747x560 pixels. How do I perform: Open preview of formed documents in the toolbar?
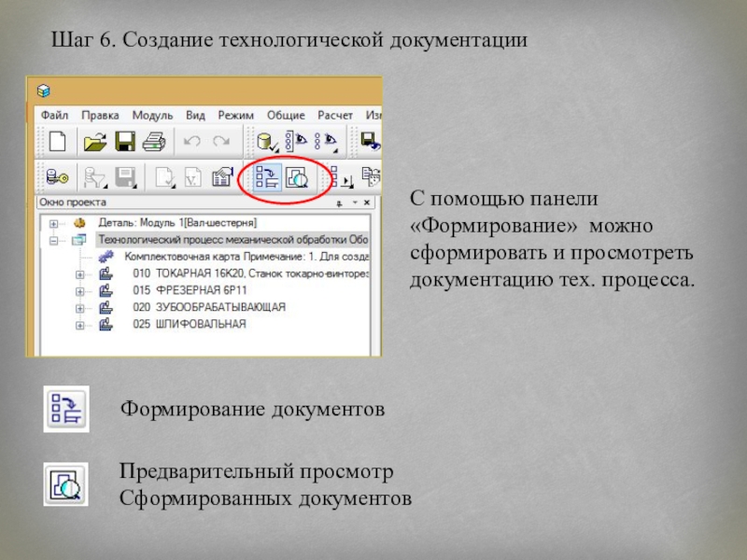click(298, 176)
